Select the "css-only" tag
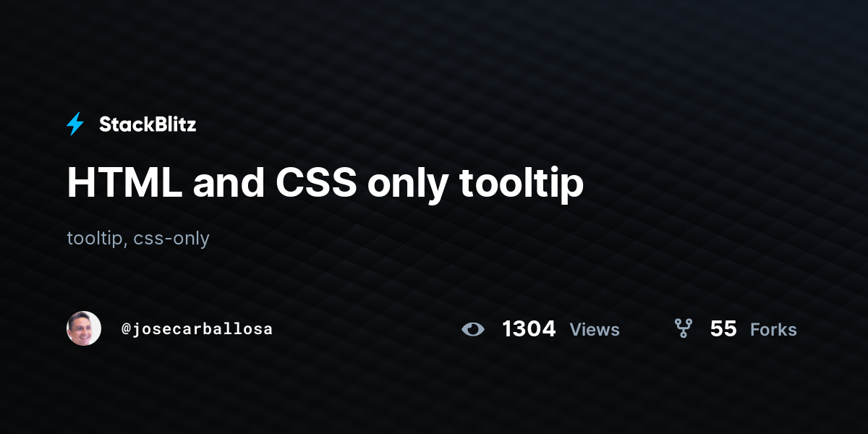Screen dimensions: 868x434 tap(171, 238)
